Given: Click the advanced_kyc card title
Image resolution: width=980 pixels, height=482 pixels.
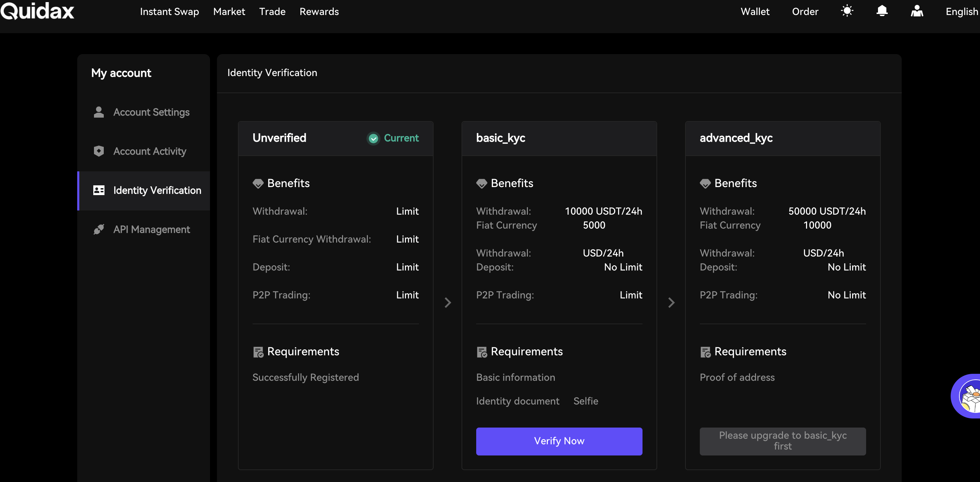Looking at the screenshot, I should [x=736, y=138].
